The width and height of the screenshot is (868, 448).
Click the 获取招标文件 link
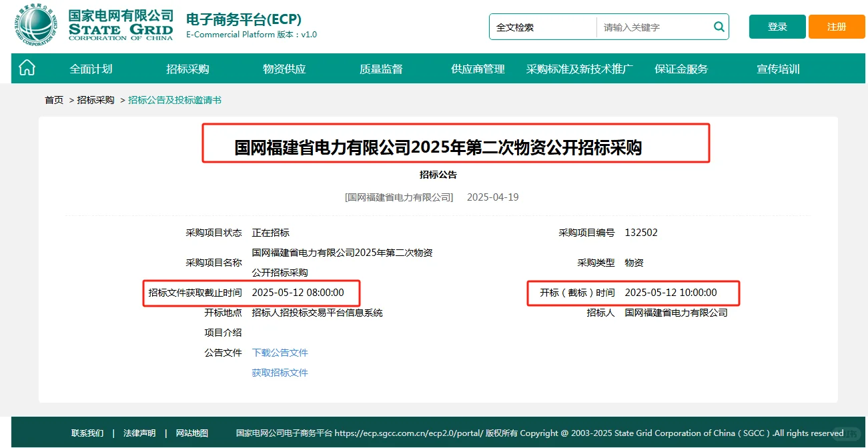[x=280, y=373]
